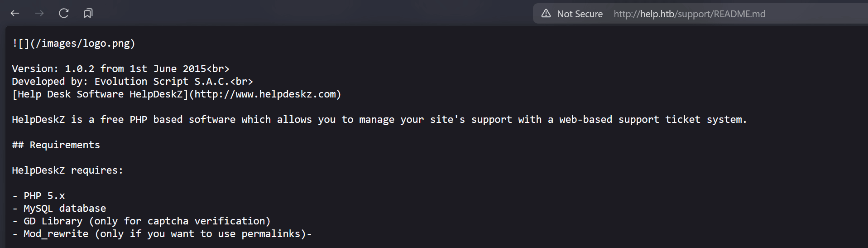Click the "GD Library" list item
The image size is (868, 248).
(x=53, y=221)
